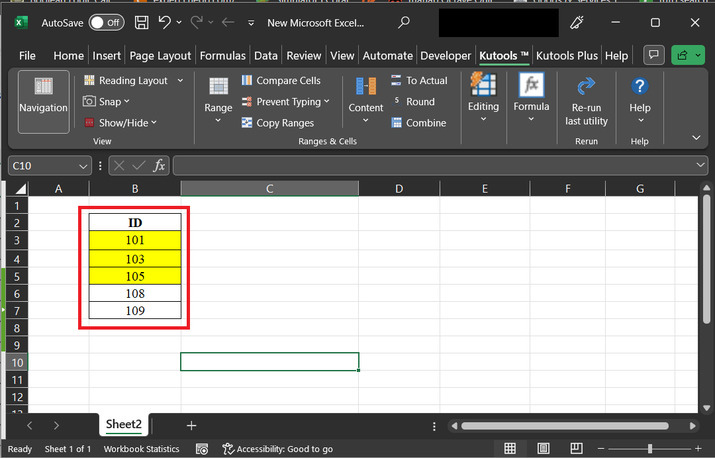Switch to the Kutools Plus tab
This screenshot has width=715, height=458.
(x=567, y=56)
